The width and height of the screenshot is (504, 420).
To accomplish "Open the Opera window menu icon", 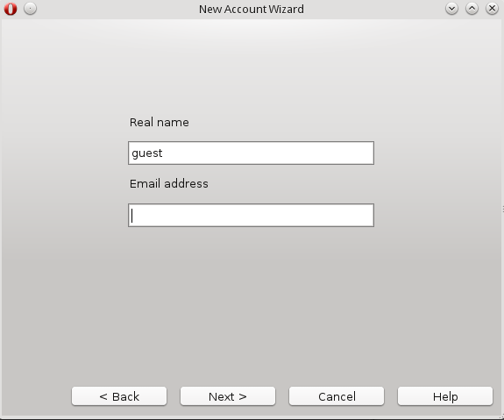I will click(11, 9).
